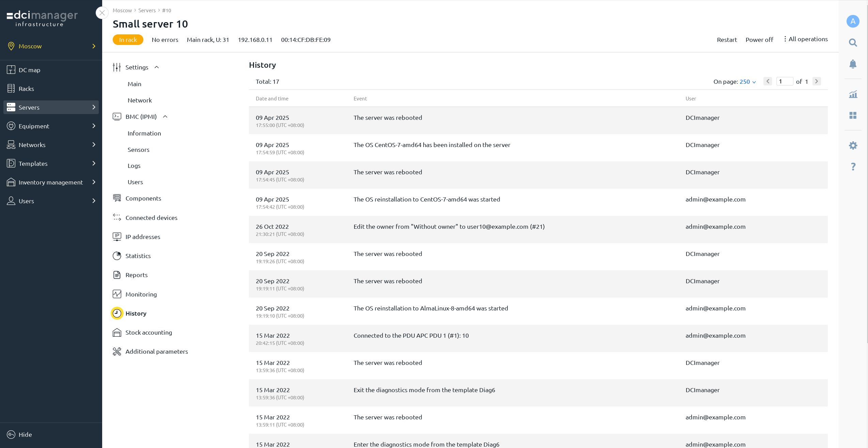Open the search icon in right sidebar
This screenshot has height=448, width=868.
coord(853,43)
